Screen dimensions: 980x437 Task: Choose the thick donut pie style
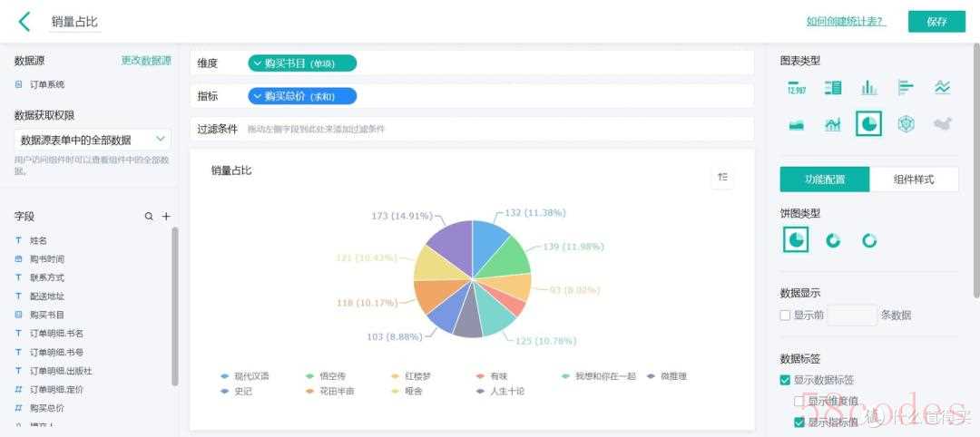pos(833,240)
